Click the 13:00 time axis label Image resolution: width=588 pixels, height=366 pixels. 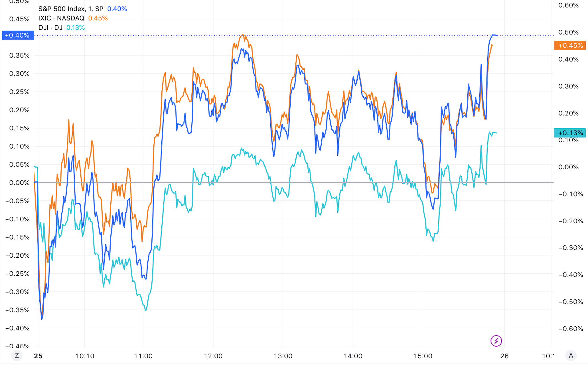pyautogui.click(x=283, y=356)
